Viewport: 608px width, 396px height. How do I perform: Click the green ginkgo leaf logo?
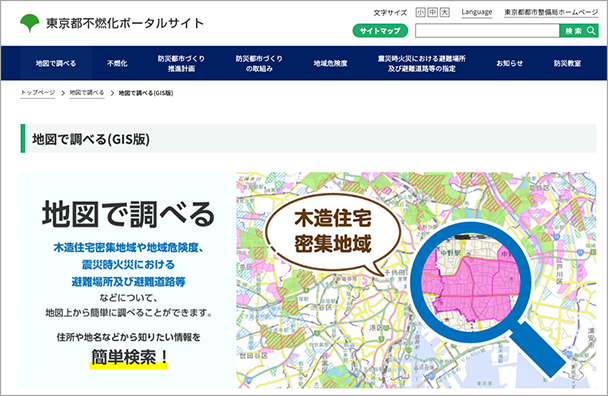click(29, 23)
